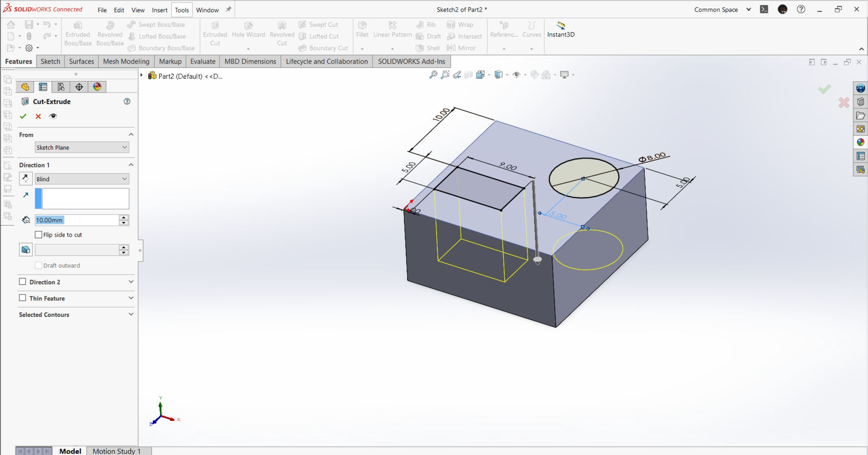Open the Insert menu
The image size is (868, 455).
(x=159, y=10)
